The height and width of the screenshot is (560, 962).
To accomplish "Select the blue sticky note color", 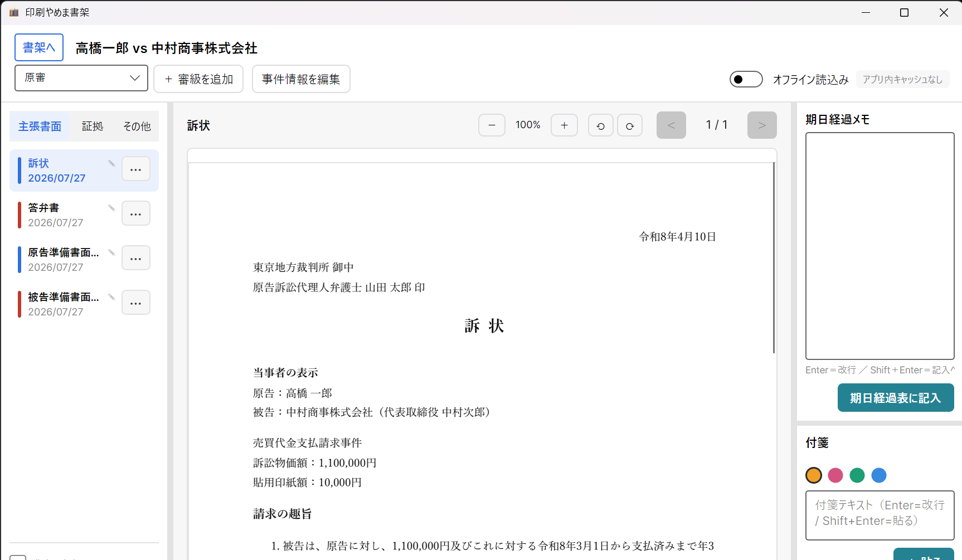I will pos(879,475).
